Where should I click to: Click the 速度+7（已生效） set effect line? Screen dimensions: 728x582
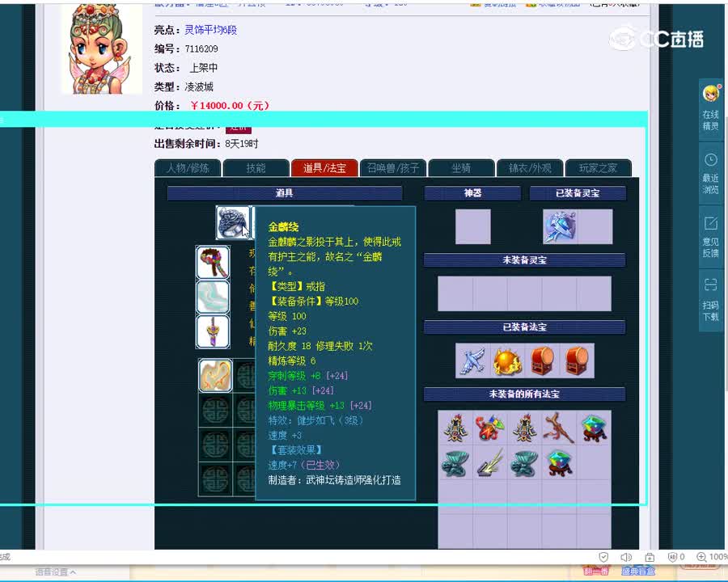coord(304,465)
